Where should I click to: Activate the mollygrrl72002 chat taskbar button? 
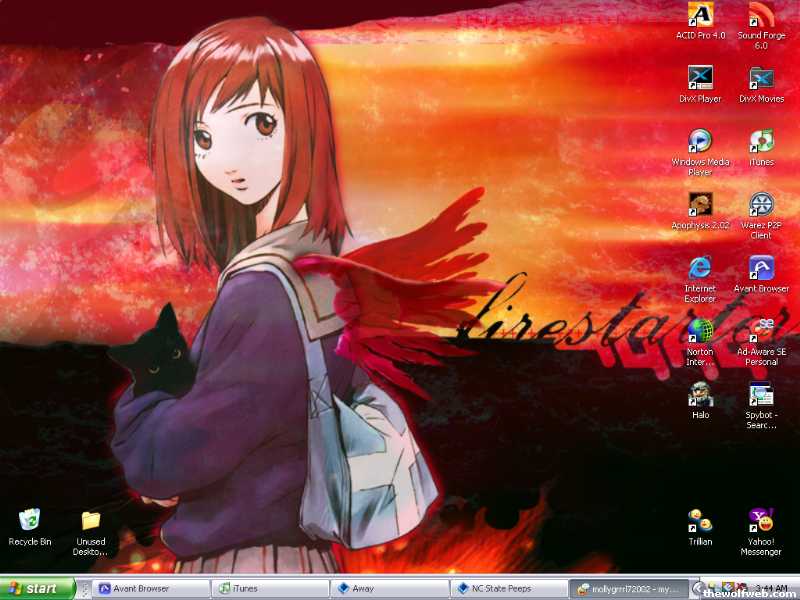[x=628, y=589]
